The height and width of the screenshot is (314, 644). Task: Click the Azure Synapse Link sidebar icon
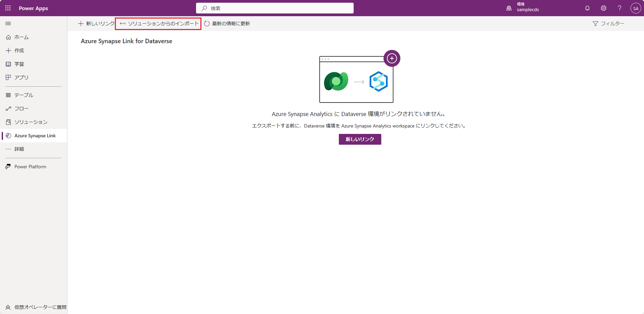pyautogui.click(x=35, y=135)
